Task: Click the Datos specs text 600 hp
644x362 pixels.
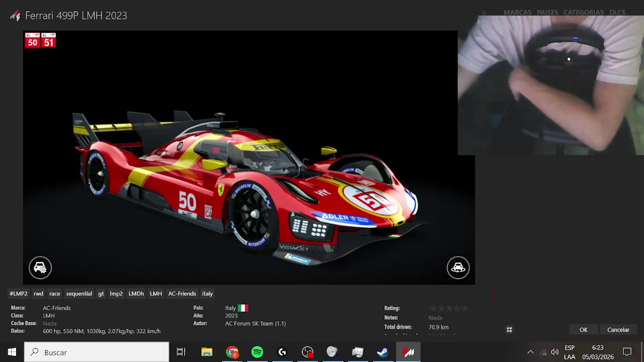Action: 102,331
